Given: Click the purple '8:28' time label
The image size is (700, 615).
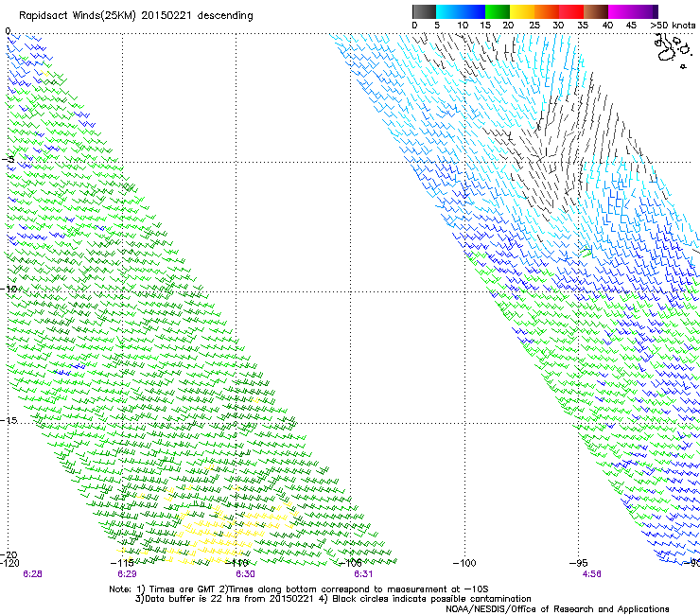Looking at the screenshot, I should coord(32,574).
